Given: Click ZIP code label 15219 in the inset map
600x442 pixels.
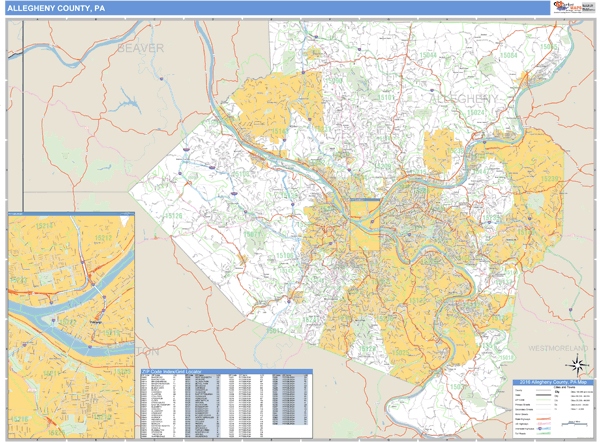Looking at the screenshot, I should coord(111,333).
